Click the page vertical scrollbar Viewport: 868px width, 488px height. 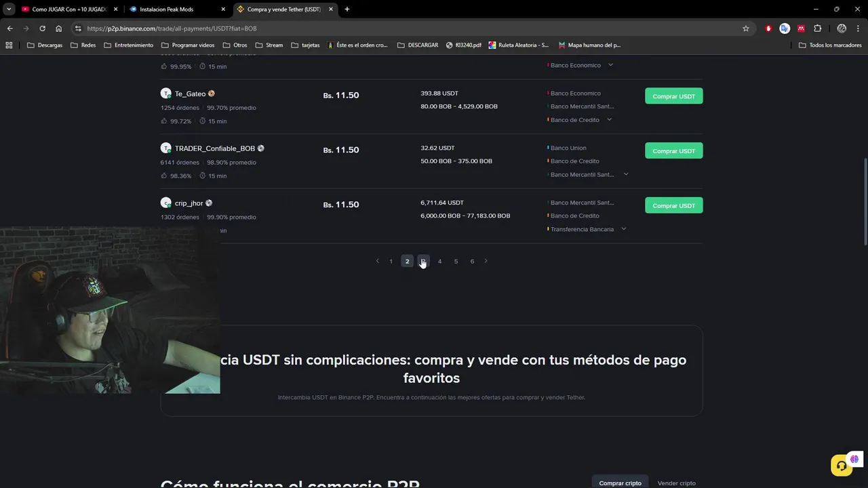point(865,202)
